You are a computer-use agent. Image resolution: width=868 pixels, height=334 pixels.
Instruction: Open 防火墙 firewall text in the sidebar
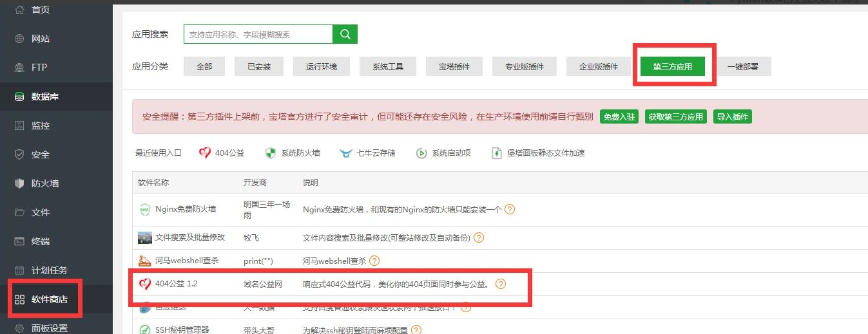[45, 183]
